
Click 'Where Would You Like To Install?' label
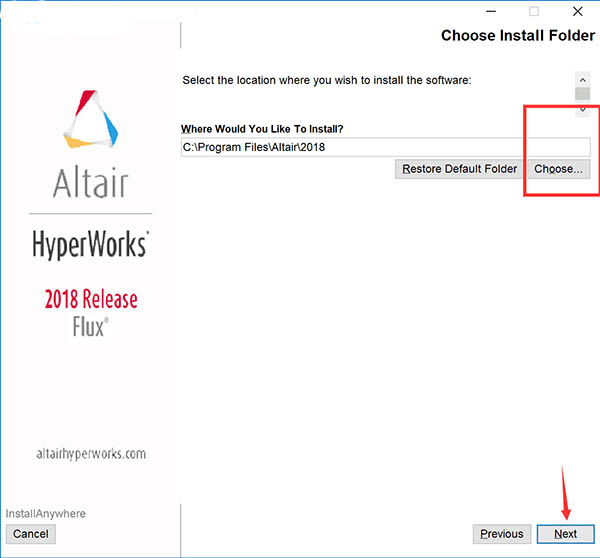point(262,129)
